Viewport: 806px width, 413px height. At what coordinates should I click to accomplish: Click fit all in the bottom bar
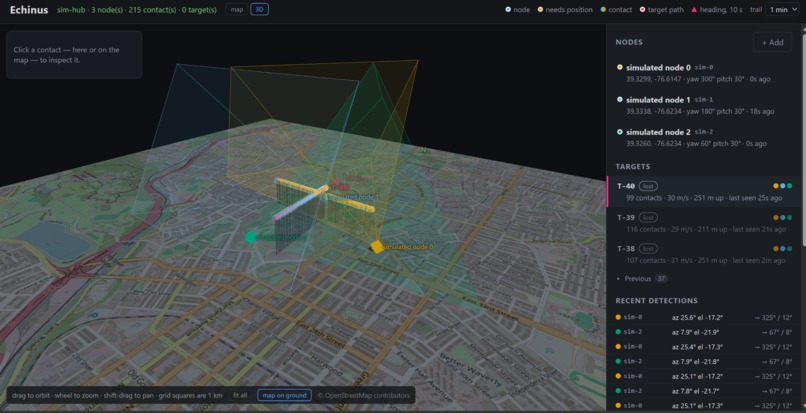point(240,396)
